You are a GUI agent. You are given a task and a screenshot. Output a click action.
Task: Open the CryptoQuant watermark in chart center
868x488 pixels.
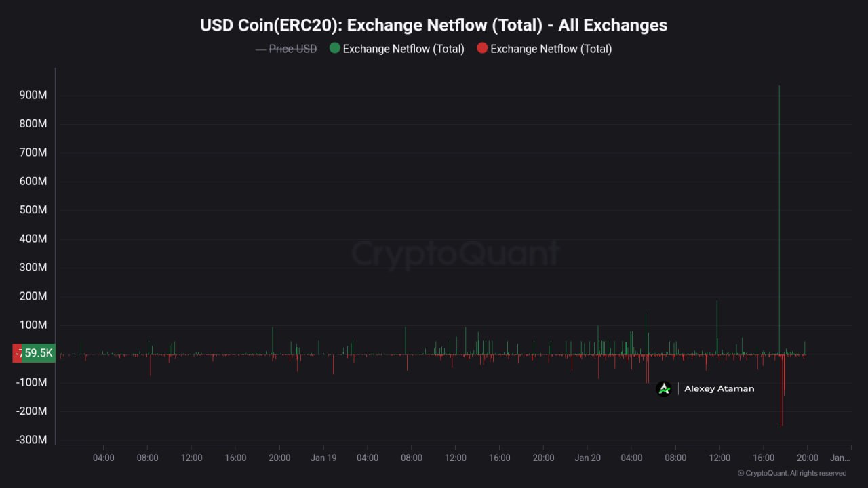(455, 254)
